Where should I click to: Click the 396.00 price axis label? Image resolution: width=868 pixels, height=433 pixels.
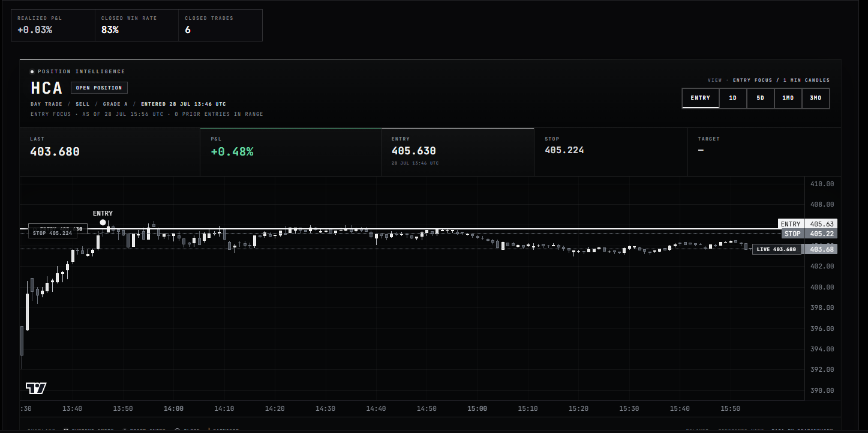[x=822, y=329]
